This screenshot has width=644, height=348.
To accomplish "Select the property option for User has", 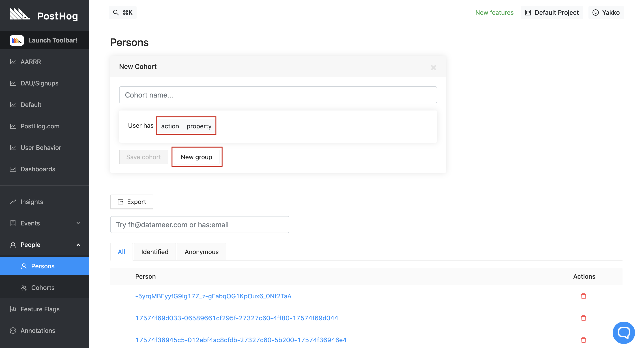I will coord(199,126).
